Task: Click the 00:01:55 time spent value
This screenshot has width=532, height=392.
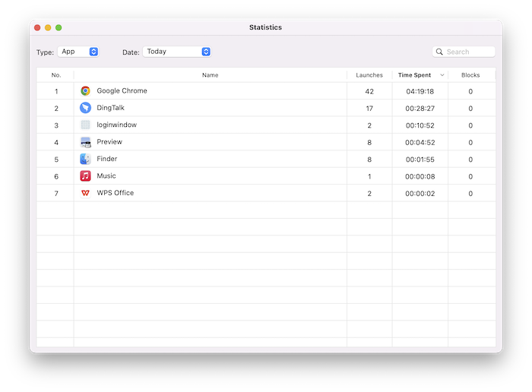Action: point(420,160)
